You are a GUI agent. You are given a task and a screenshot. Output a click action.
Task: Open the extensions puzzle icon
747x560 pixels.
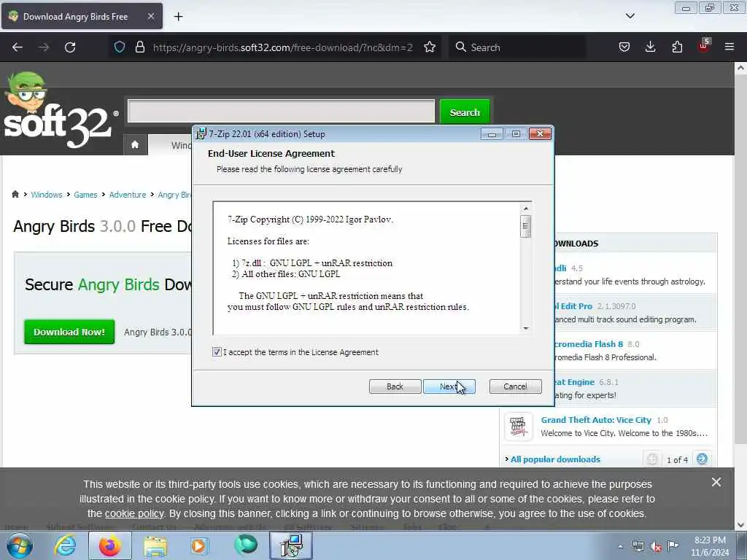pos(677,47)
